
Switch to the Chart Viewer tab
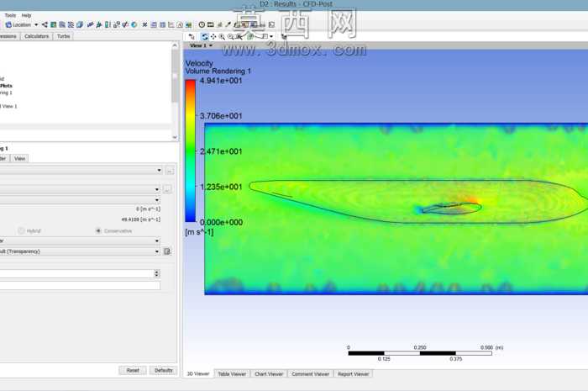click(269, 373)
